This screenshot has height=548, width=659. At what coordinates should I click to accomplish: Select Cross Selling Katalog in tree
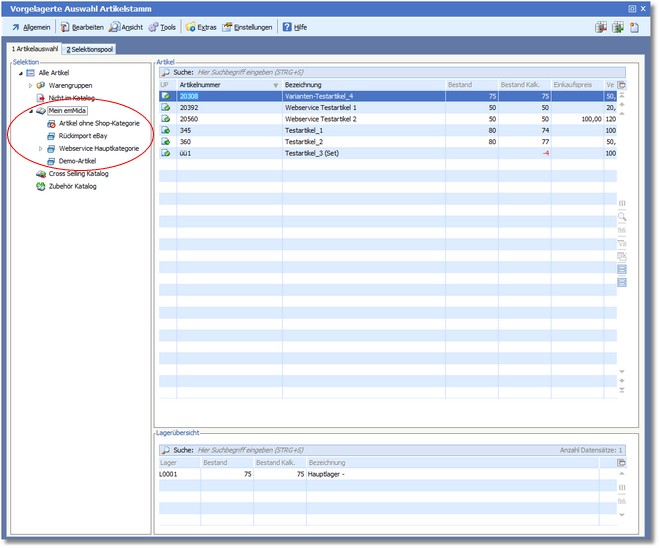[x=78, y=173]
